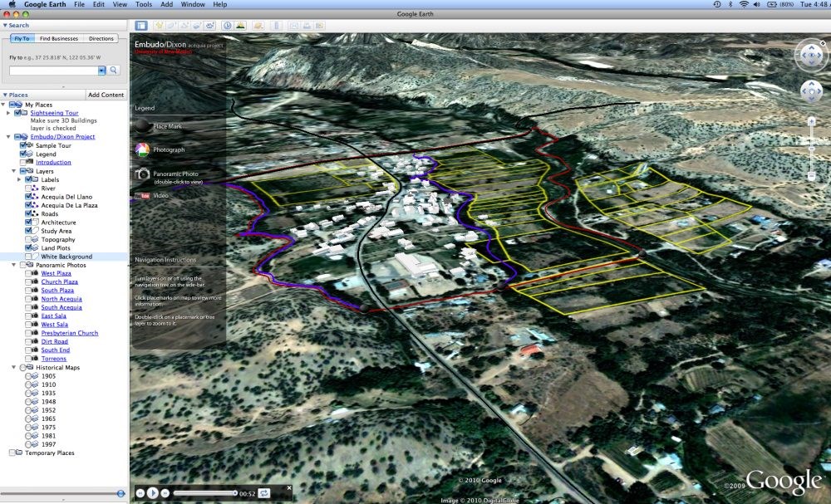The image size is (831, 504).
Task: Click the Wi-Fi status icon
Action: [744, 4]
